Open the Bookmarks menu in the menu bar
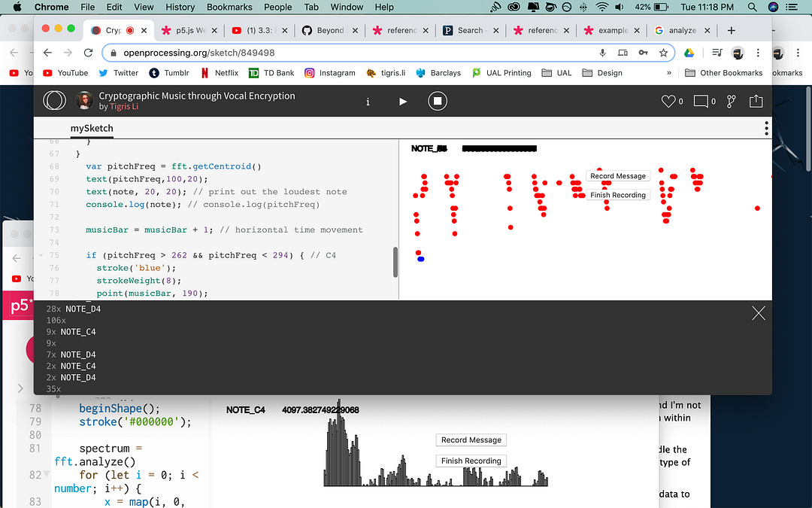 [x=229, y=7]
